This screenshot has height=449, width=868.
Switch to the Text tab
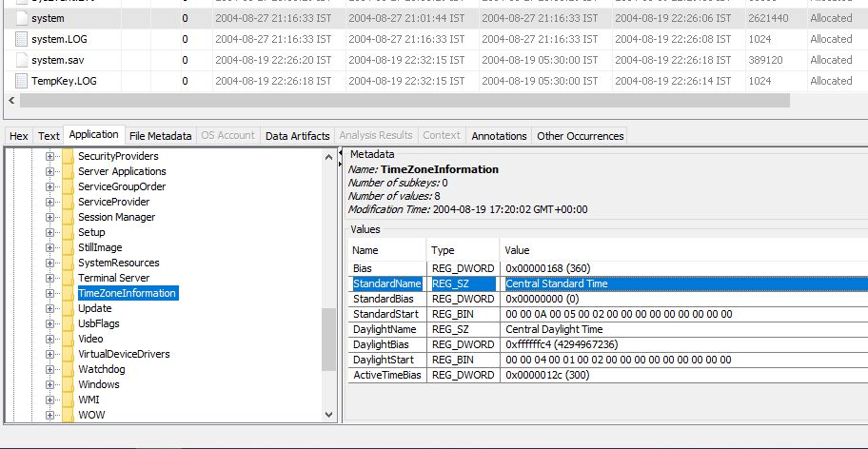pyautogui.click(x=49, y=136)
